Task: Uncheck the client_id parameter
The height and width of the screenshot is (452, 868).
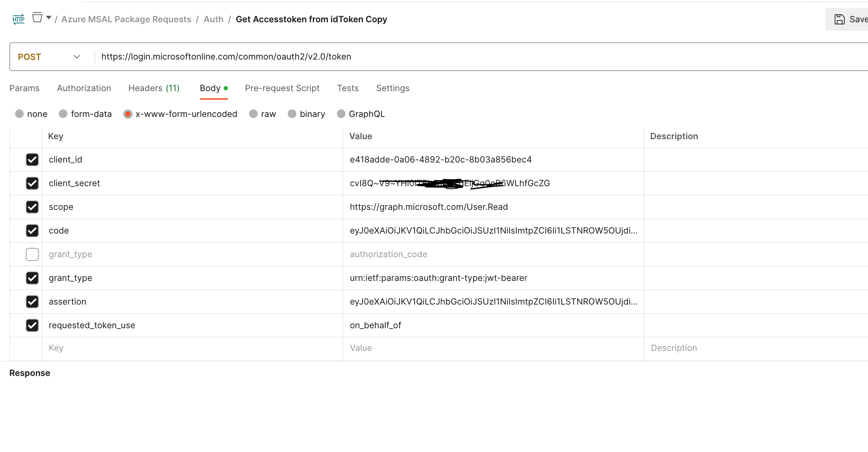Action: click(32, 160)
